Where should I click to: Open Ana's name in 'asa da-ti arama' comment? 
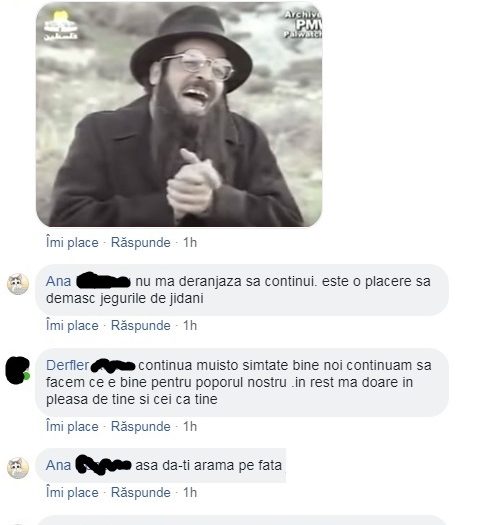pos(59,465)
